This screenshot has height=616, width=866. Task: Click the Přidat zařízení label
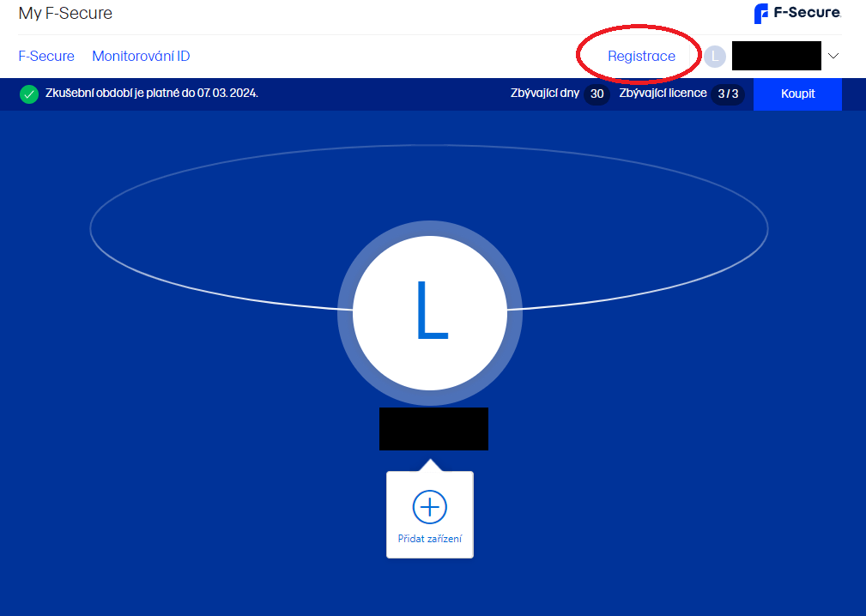[430, 539]
